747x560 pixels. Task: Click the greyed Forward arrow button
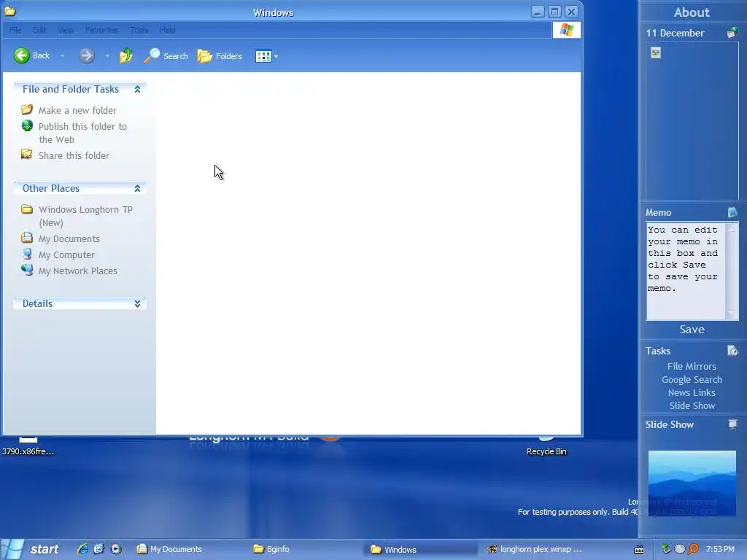[x=86, y=55]
